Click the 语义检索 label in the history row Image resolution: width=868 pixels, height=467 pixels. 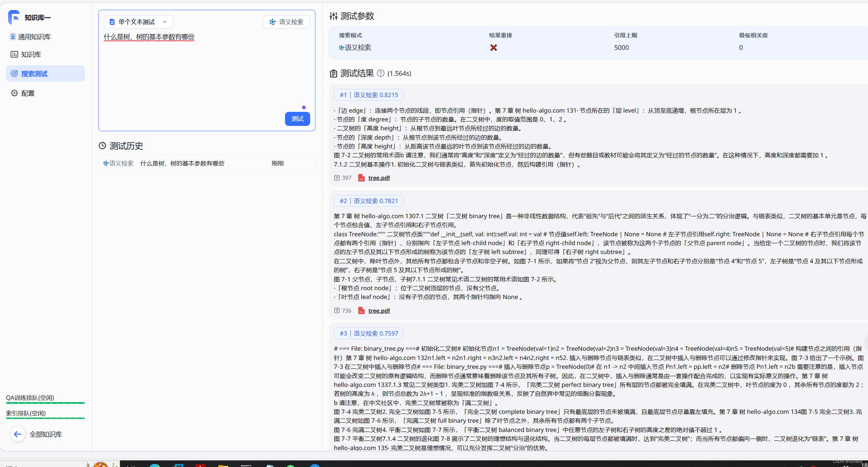pyautogui.click(x=119, y=163)
